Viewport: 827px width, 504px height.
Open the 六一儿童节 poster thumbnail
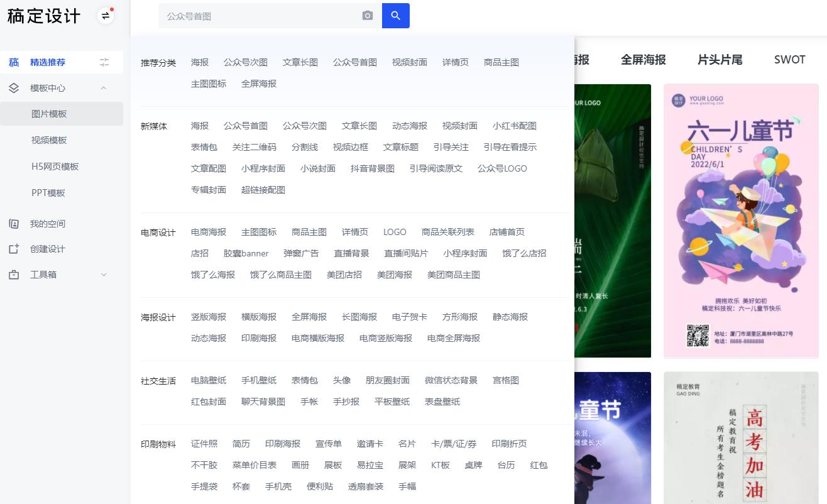tap(740, 220)
